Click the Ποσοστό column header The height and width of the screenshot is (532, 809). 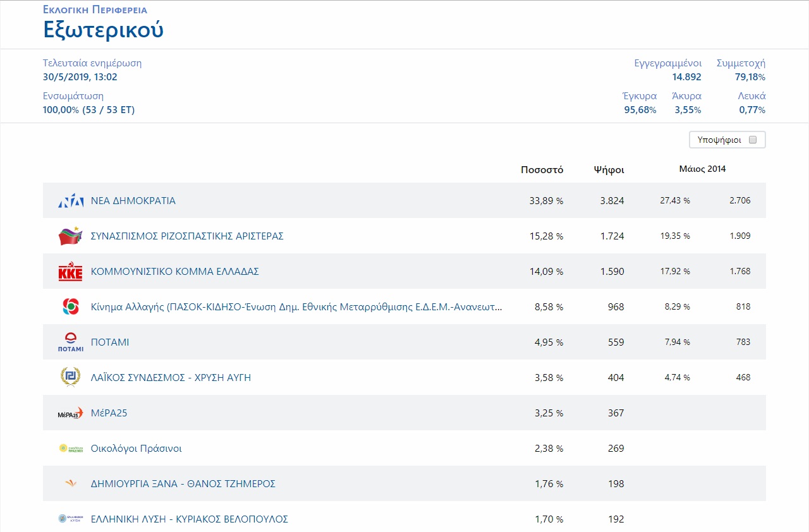coord(542,169)
